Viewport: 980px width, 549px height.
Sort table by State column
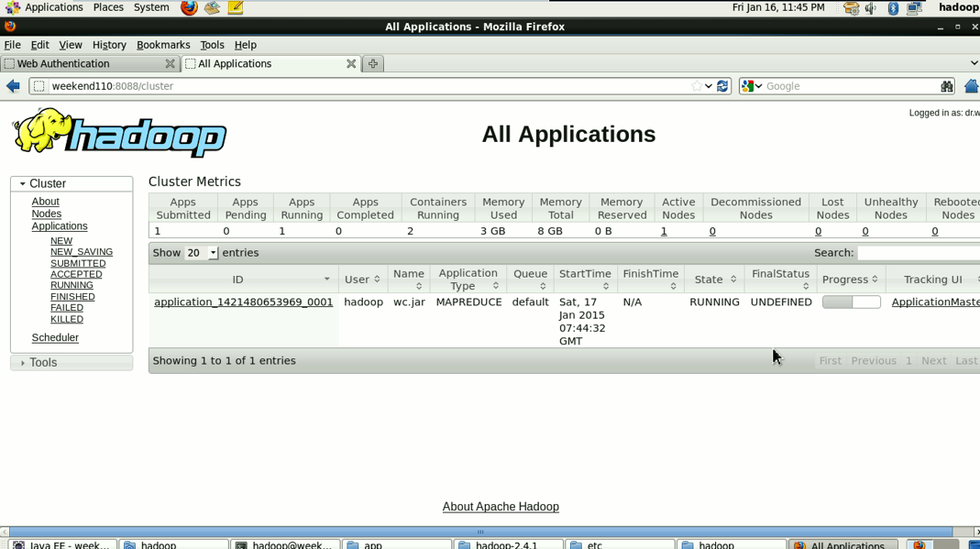pyautogui.click(x=715, y=280)
